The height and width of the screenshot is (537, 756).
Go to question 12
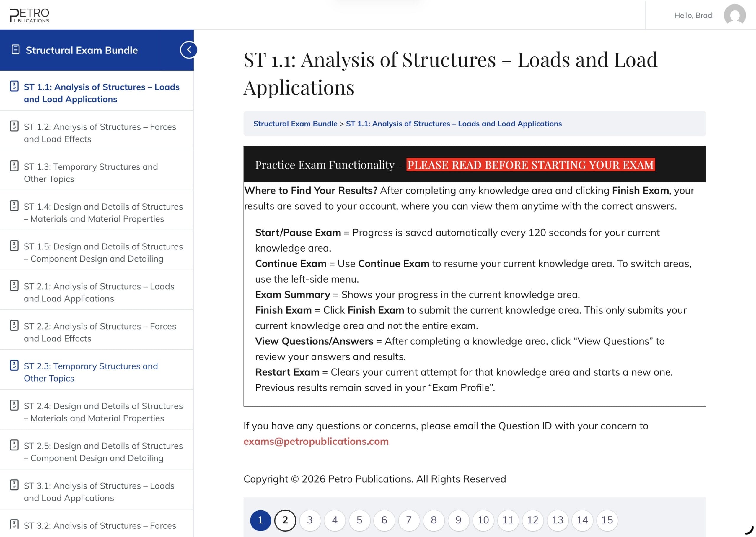click(533, 520)
